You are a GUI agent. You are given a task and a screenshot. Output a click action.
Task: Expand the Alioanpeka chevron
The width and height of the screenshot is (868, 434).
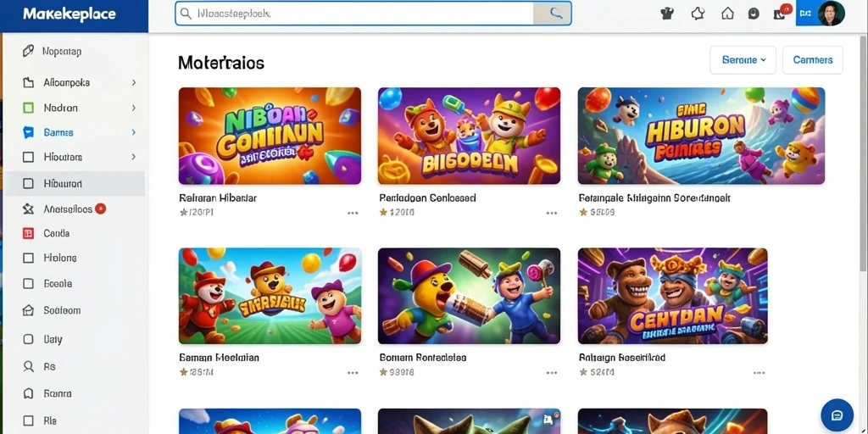[x=133, y=82]
